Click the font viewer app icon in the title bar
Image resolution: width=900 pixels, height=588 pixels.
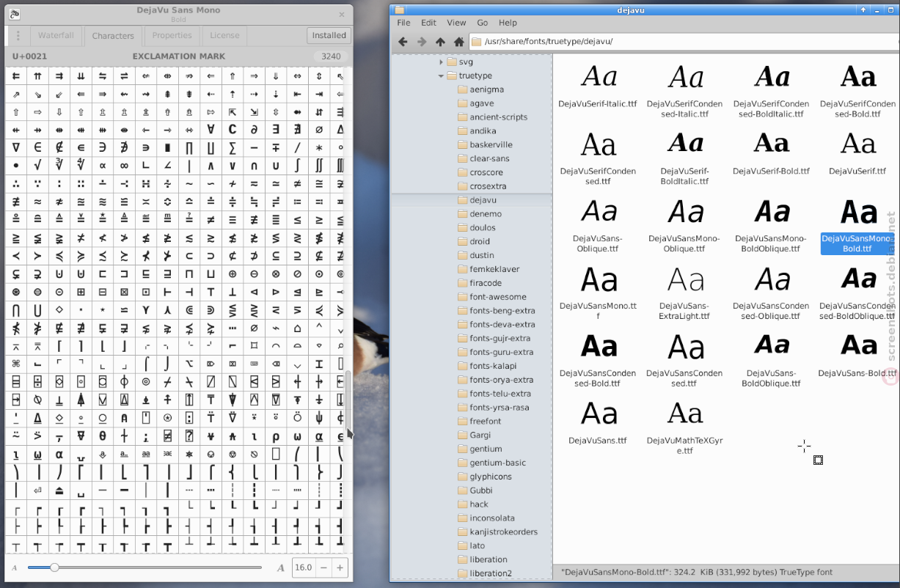15,15
